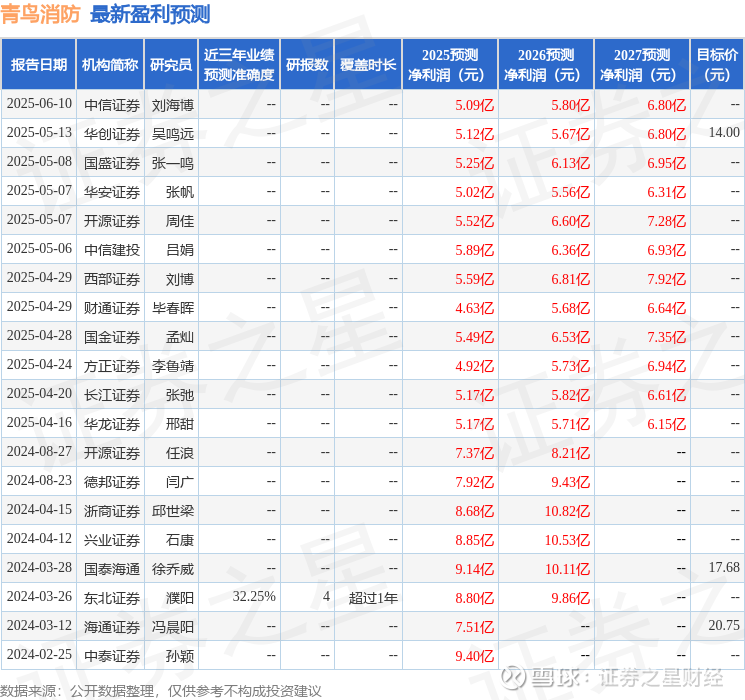Click the 数据来源 disclaimer footer text

click(161, 690)
